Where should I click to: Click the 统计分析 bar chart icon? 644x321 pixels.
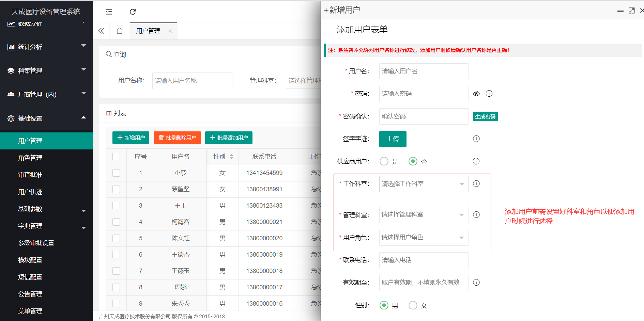tap(11, 47)
